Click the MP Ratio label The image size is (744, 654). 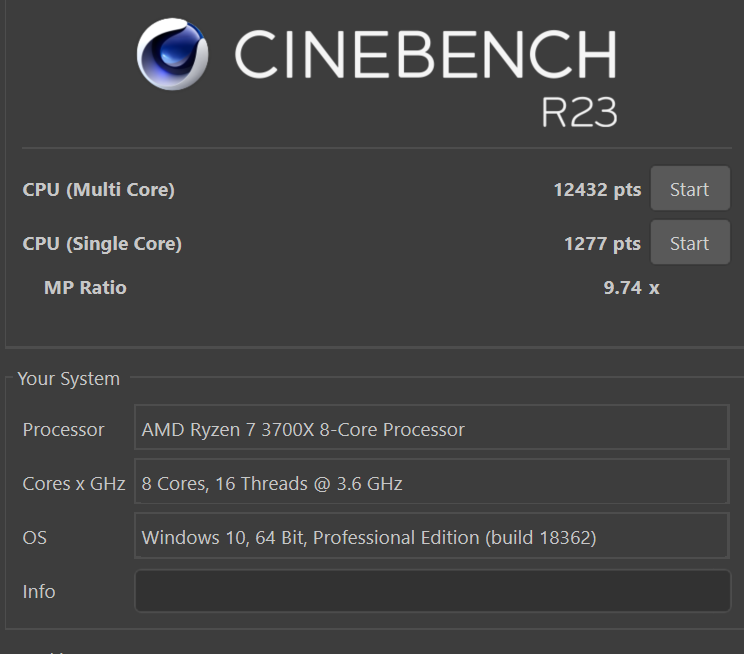click(85, 288)
